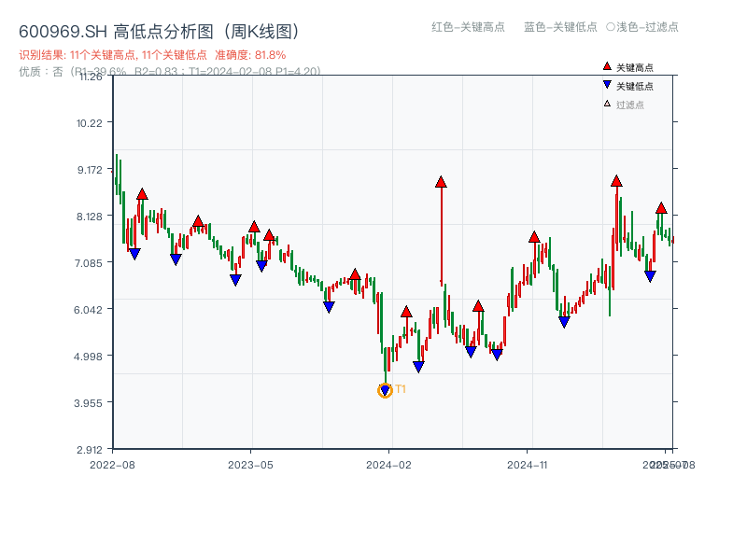Image resolution: width=747 pixels, height=560 pixels.
Task: Click the 2023-05 x-axis label
Action: click(x=250, y=465)
